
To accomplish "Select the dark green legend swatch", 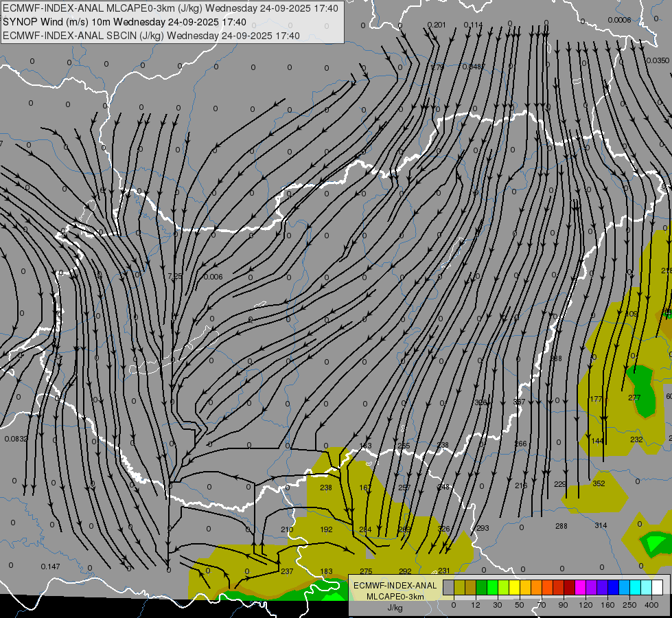I will pyautogui.click(x=482, y=588).
